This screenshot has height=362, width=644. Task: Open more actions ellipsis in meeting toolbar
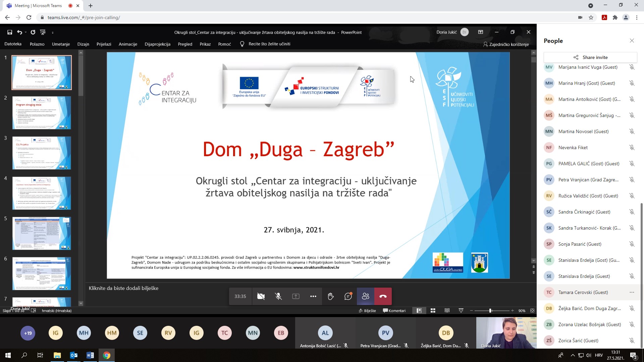(313, 296)
